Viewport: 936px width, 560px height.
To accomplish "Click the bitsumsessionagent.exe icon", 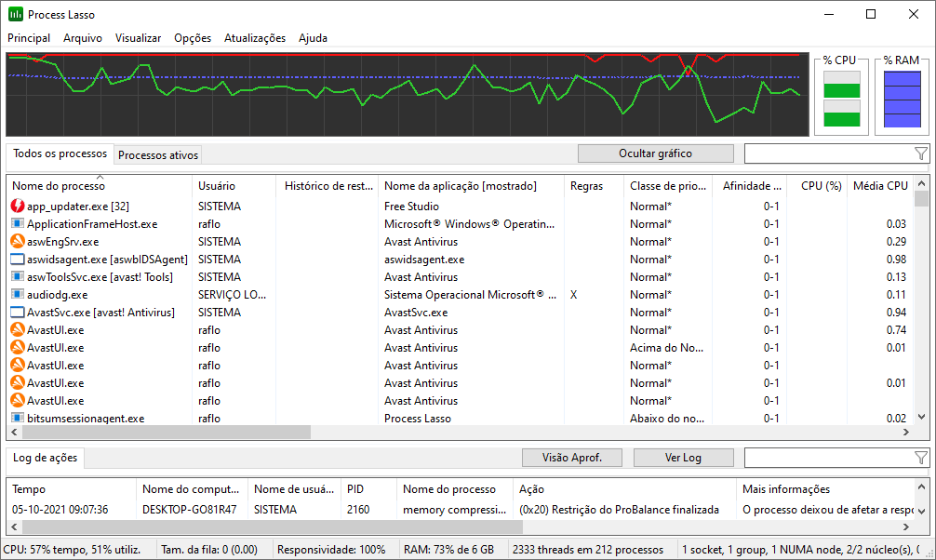I will click(x=18, y=418).
